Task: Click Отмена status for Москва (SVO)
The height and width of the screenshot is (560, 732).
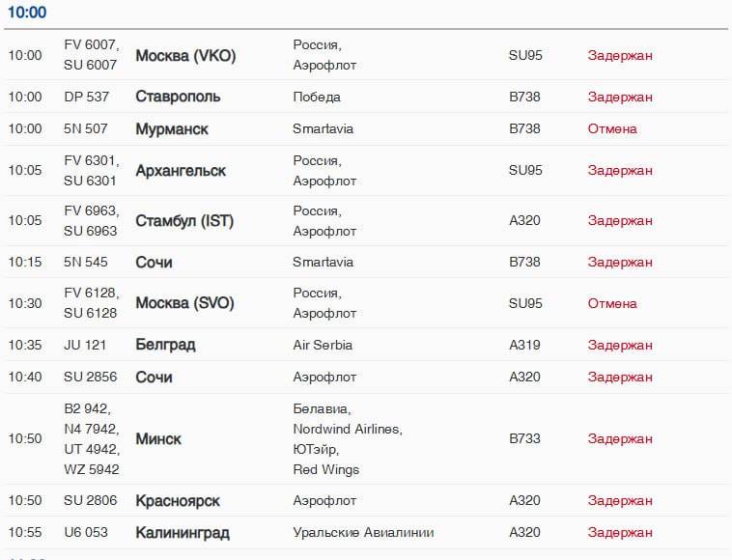Action: [x=612, y=304]
